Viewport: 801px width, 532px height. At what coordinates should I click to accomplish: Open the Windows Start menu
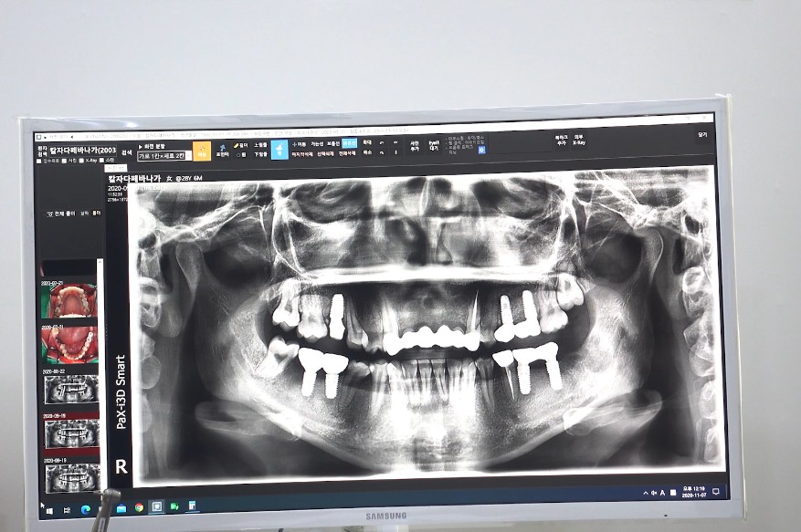click(x=49, y=509)
